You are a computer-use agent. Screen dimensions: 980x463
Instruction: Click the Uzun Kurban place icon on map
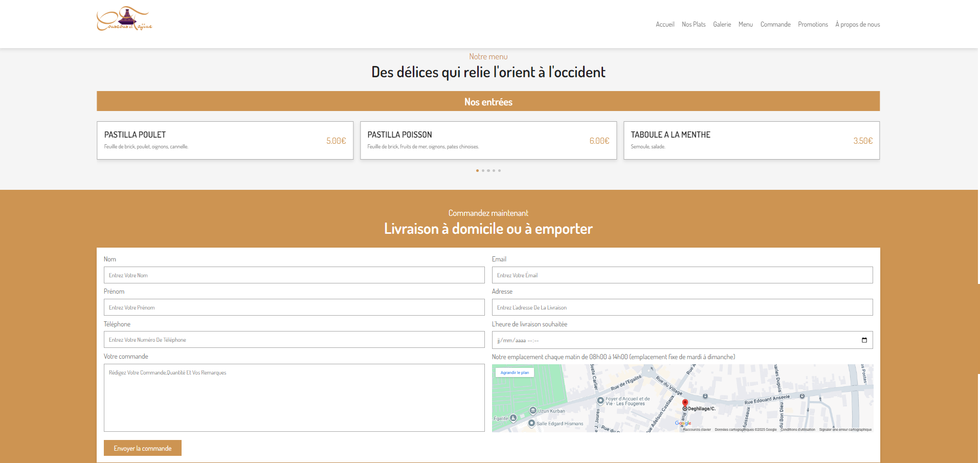coord(532,411)
